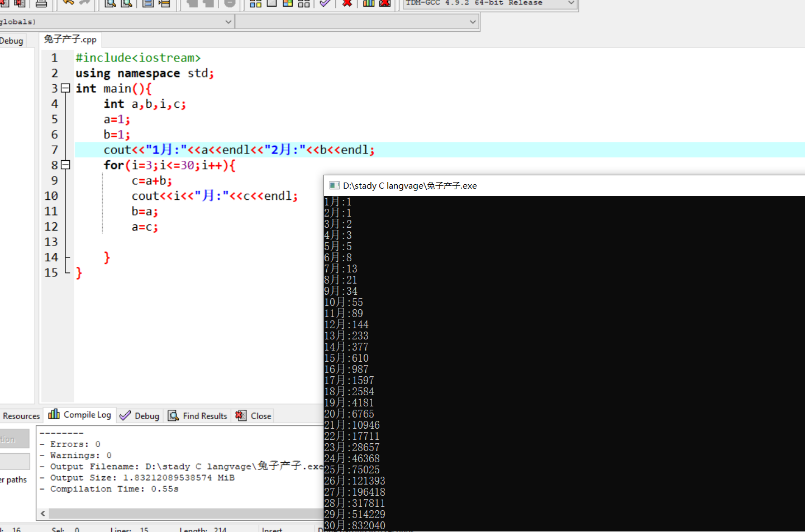The height and width of the screenshot is (532, 805).
Task: Click the Close tab red X icon
Action: 241,415
